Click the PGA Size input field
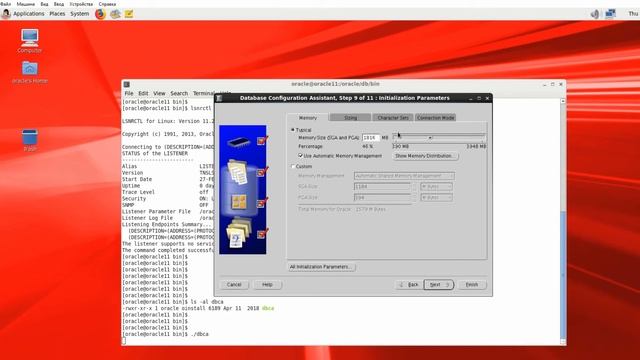The height and width of the screenshot is (360, 640). (382, 198)
